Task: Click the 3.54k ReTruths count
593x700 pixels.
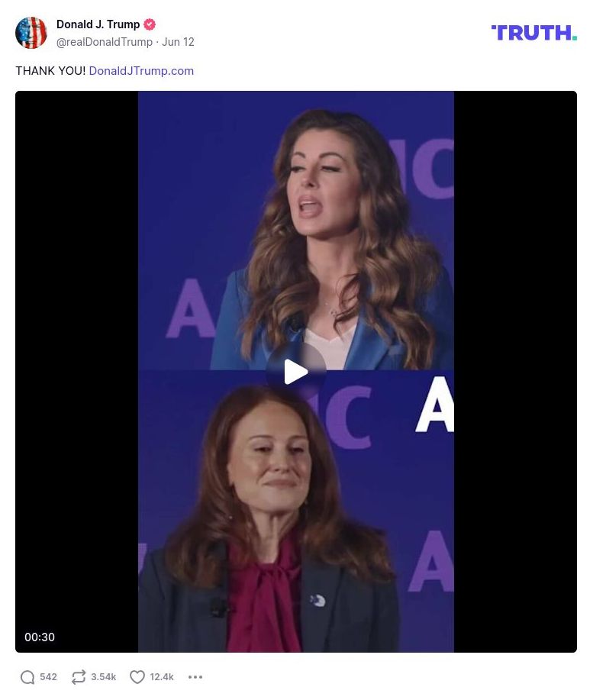Action: tap(104, 677)
